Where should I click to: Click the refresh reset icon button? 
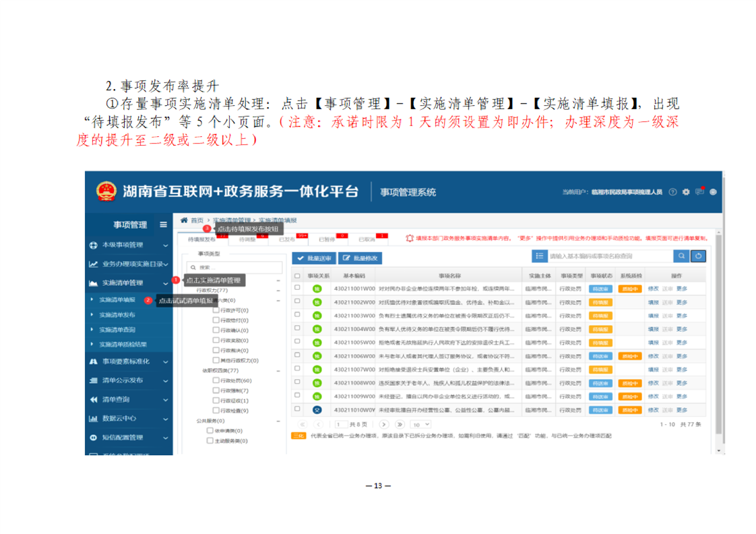699,256
